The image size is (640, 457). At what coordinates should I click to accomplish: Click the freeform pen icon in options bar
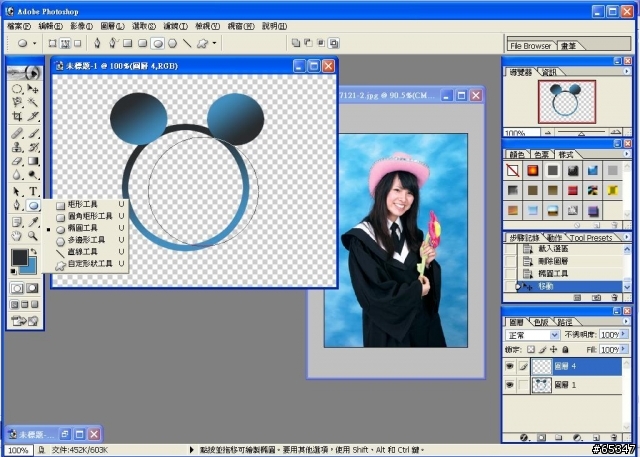tap(113, 43)
